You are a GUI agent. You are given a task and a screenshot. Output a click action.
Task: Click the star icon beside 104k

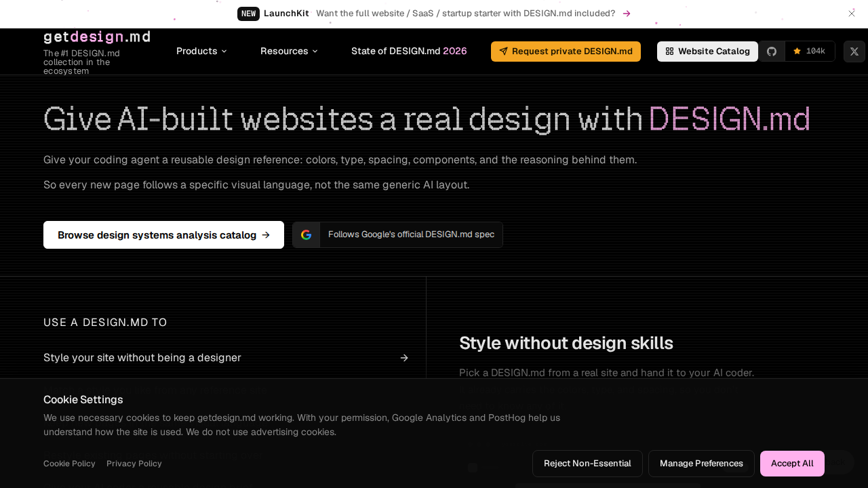point(797,52)
